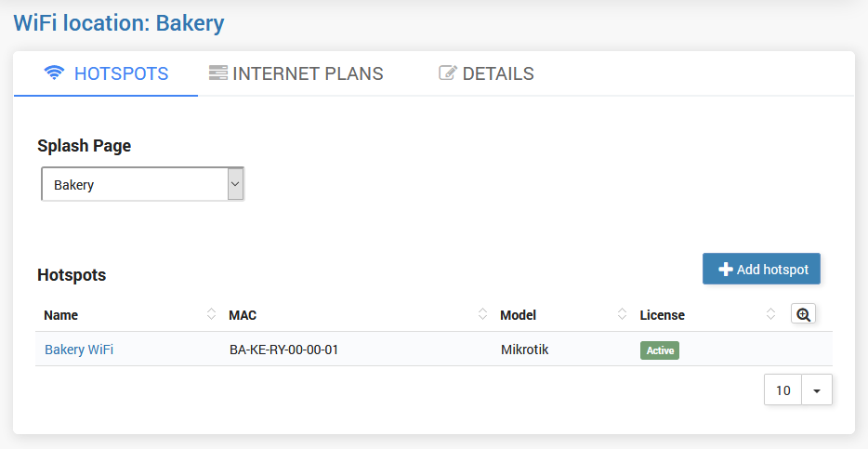Image resolution: width=868 pixels, height=449 pixels.
Task: Select the MAC address BA-KE-RY-00-00-01 cell
Action: coord(283,350)
